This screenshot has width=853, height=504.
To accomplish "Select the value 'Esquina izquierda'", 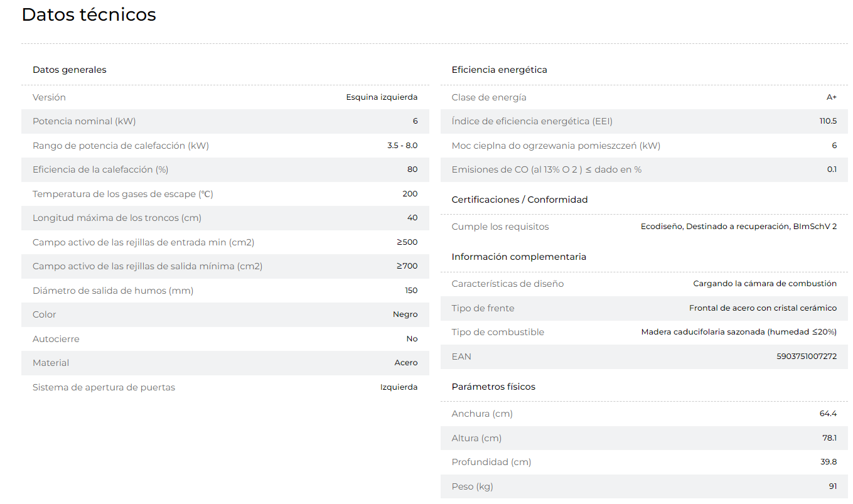I will click(x=382, y=97).
